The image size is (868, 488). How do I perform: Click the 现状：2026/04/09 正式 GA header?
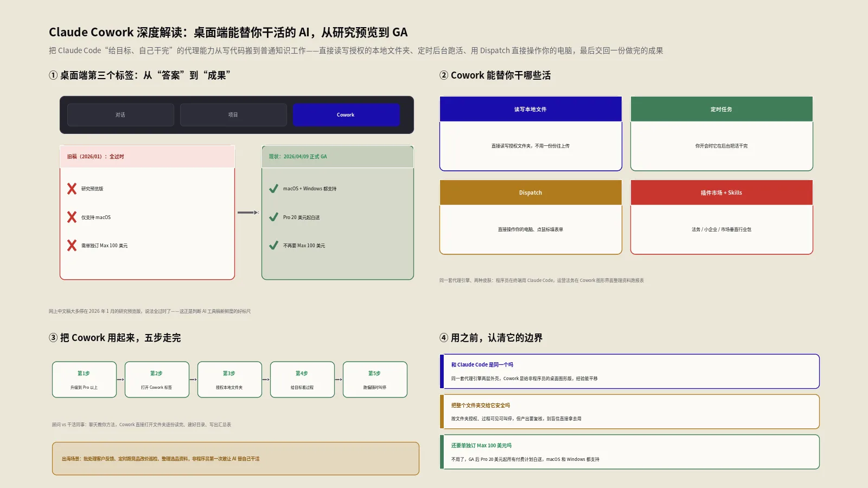[337, 157]
